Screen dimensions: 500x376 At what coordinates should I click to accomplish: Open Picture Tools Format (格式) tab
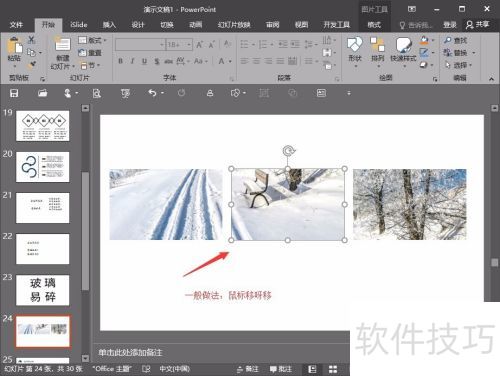(374, 25)
